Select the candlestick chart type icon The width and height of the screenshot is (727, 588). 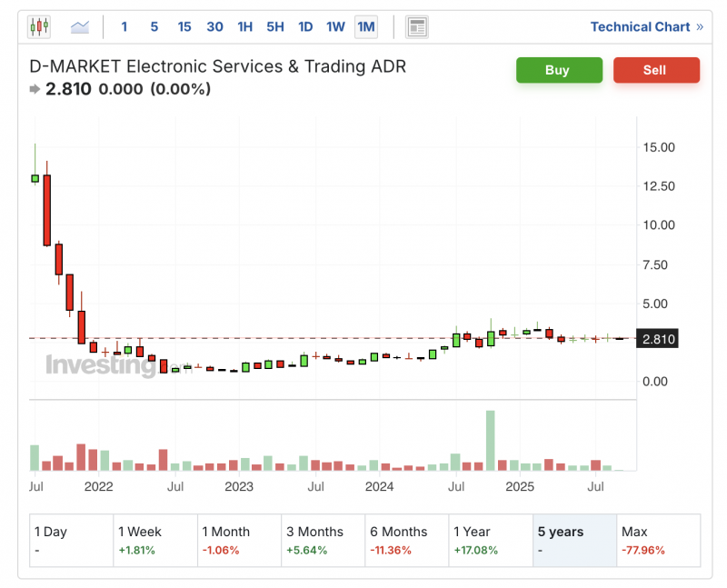click(39, 27)
